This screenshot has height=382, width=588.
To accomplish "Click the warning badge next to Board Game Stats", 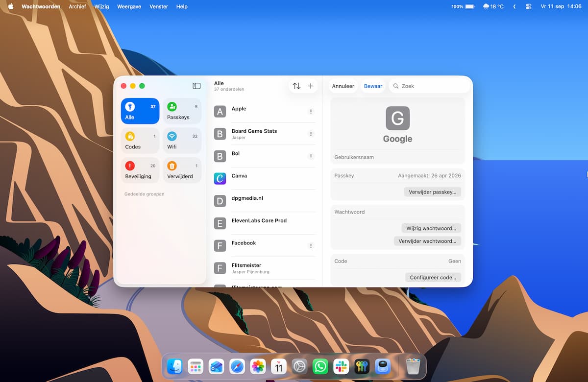I will (311, 134).
